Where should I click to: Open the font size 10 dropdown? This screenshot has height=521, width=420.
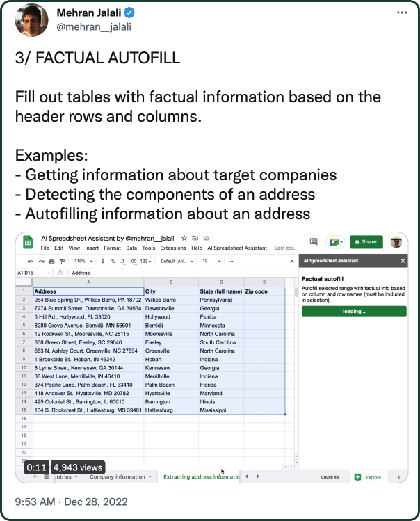211,262
